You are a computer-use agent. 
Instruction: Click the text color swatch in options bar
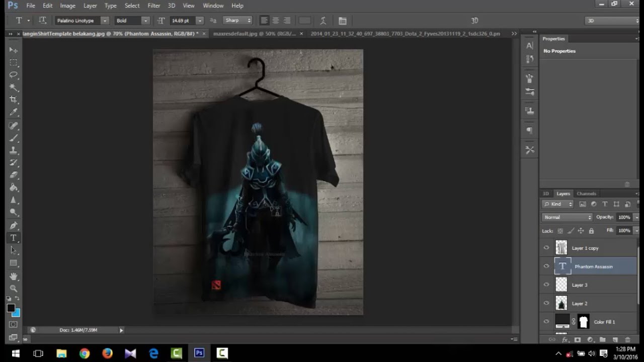305,21
